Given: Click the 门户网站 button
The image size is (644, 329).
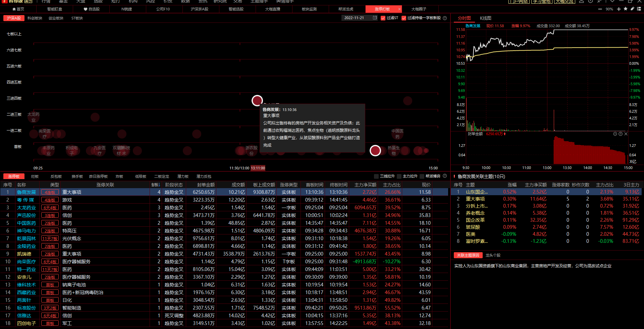Looking at the screenshot, I should [519, 1].
